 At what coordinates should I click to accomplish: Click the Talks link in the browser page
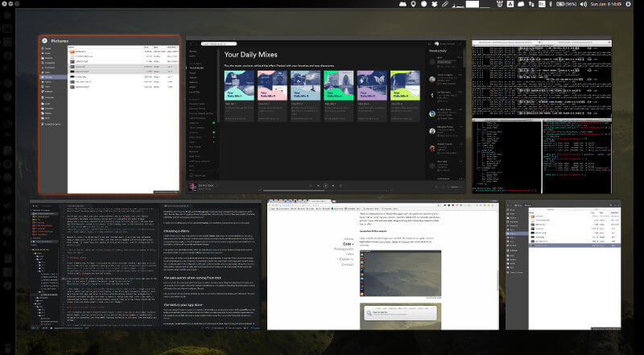point(349,254)
